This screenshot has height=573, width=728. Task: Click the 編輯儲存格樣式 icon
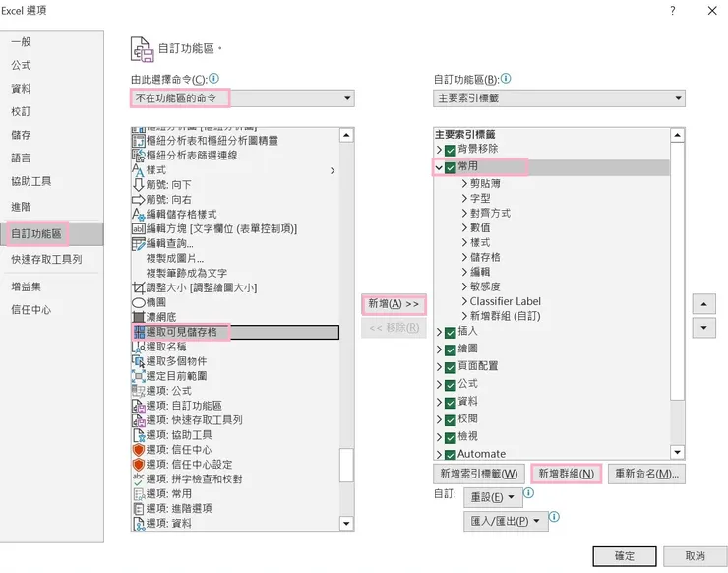pos(139,215)
